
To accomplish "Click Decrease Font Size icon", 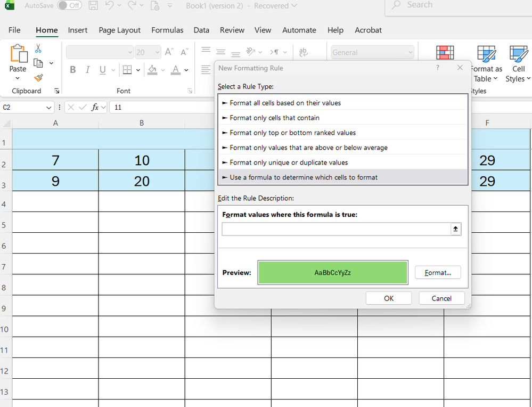I will [x=185, y=52].
